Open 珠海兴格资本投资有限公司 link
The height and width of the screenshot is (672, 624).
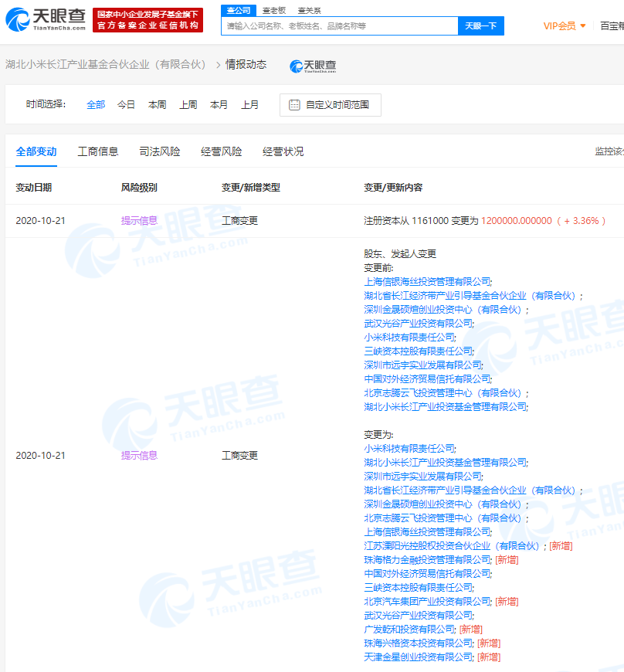(419, 643)
